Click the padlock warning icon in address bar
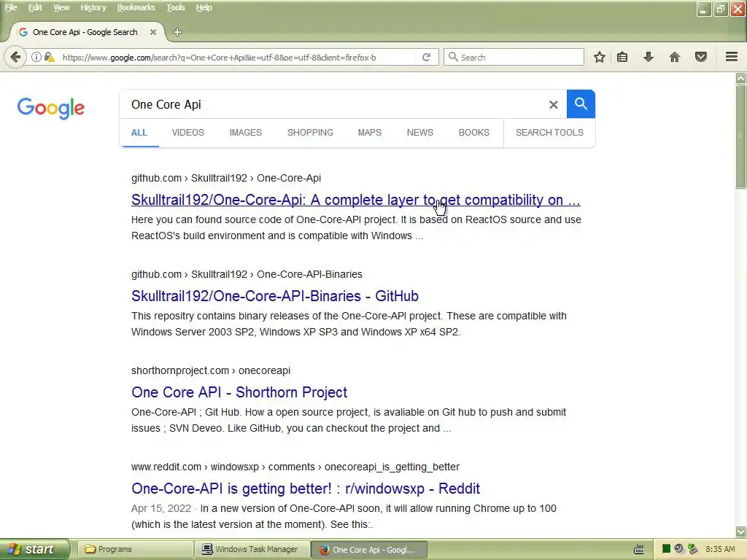Image resolution: width=747 pixels, height=560 pixels. point(49,58)
